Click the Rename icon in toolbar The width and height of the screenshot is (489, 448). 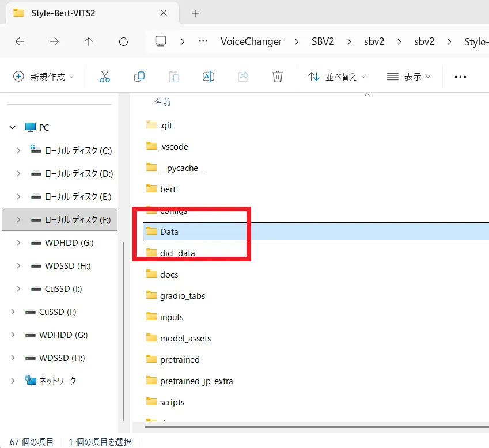click(x=208, y=77)
